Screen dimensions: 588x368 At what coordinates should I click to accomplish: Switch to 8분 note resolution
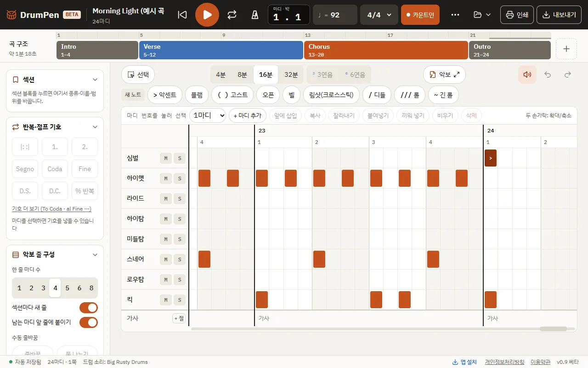click(x=242, y=75)
